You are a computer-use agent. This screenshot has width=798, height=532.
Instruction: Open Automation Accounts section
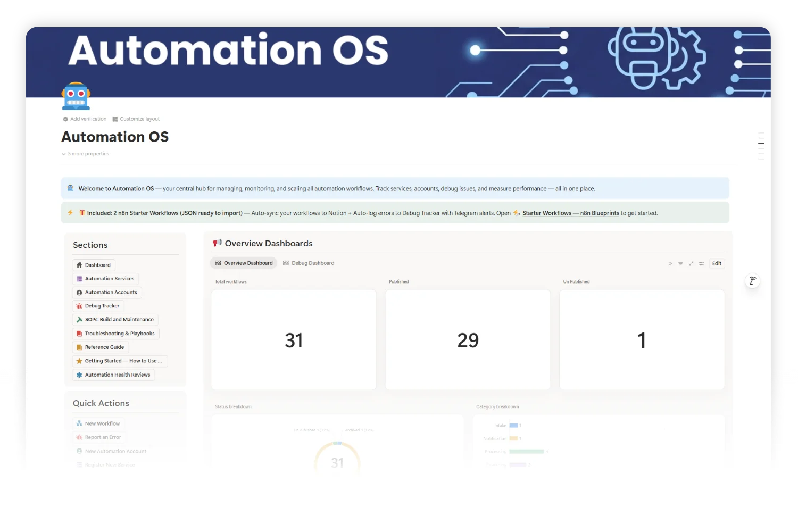pyautogui.click(x=107, y=293)
